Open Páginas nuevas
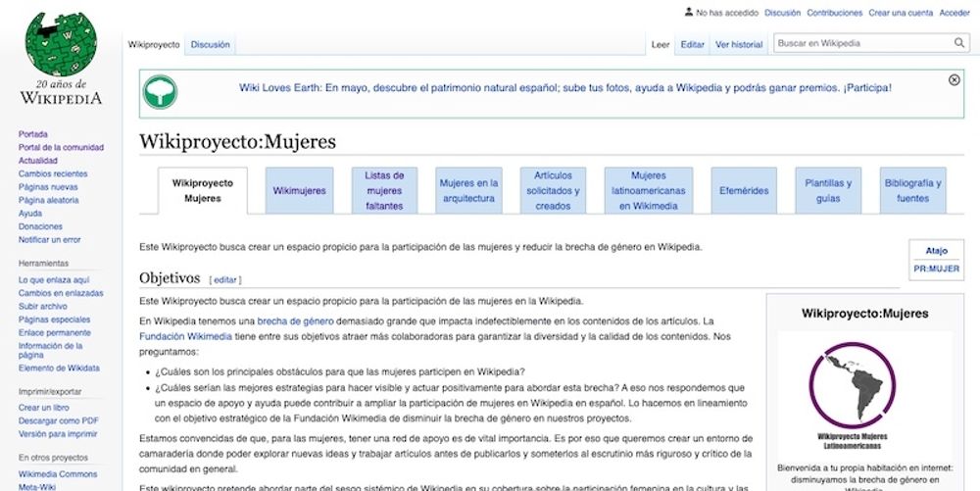 click(48, 187)
